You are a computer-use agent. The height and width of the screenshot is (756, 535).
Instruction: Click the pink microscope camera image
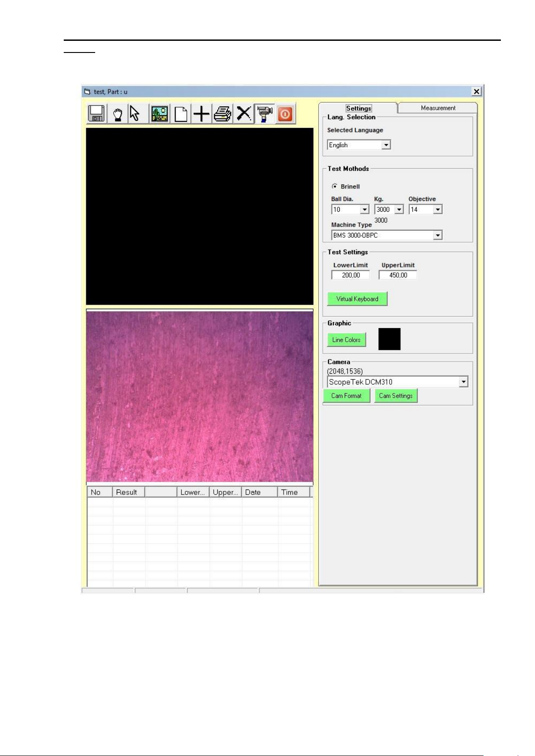[200, 397]
